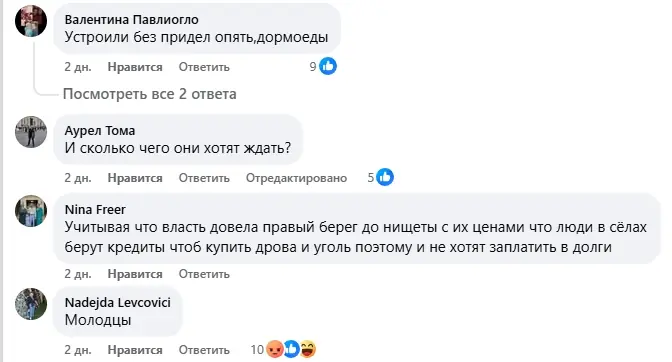Open the Отредактировано edit history link
Viewport: 672px width, 362px height.
click(x=296, y=178)
